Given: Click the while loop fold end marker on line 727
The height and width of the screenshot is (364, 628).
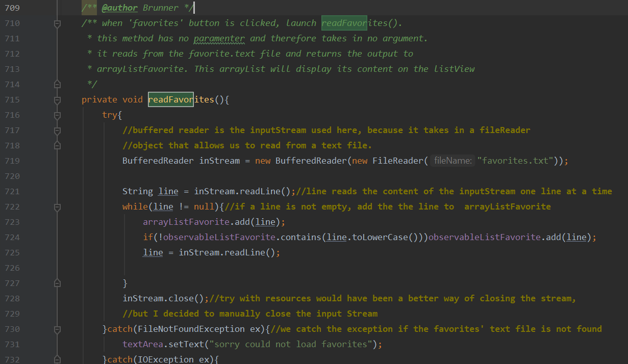Looking at the screenshot, I should pyautogui.click(x=57, y=283).
